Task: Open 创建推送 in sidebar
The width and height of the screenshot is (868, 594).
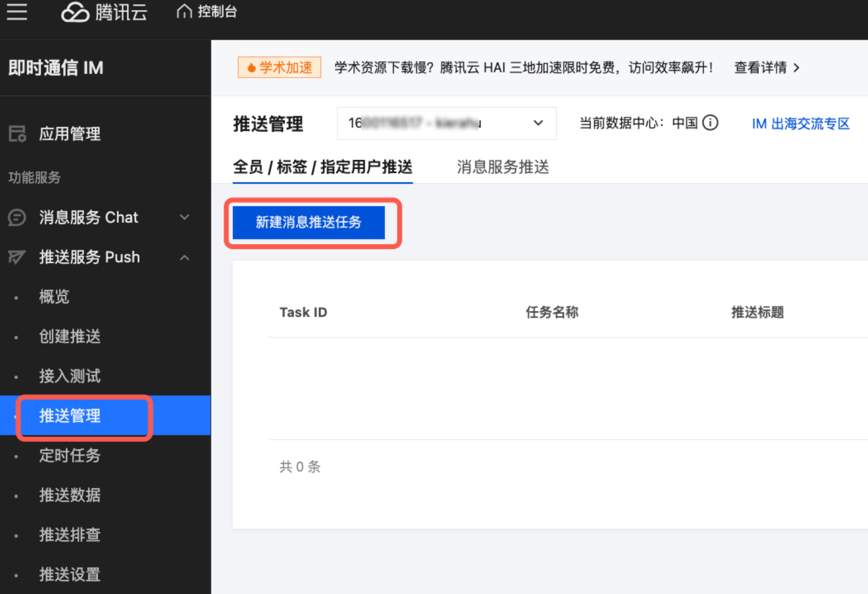Action: (x=70, y=336)
